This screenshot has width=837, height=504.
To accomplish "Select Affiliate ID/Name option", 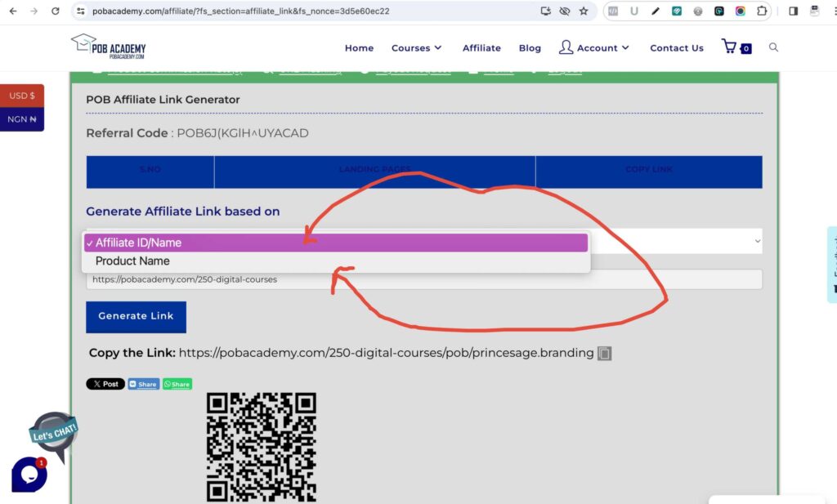I will (x=336, y=243).
